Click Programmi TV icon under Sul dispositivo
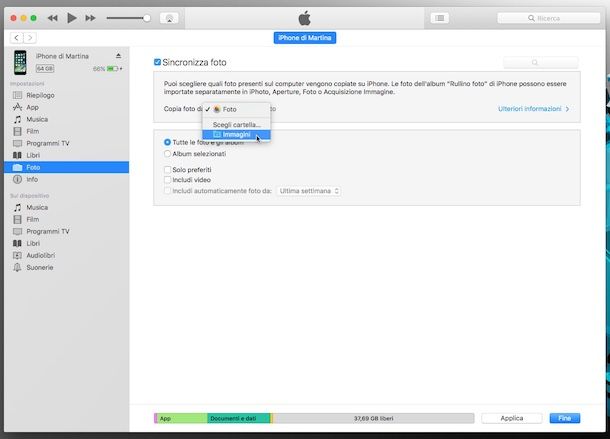Image resolution: width=610 pixels, height=439 pixels. pos(18,232)
